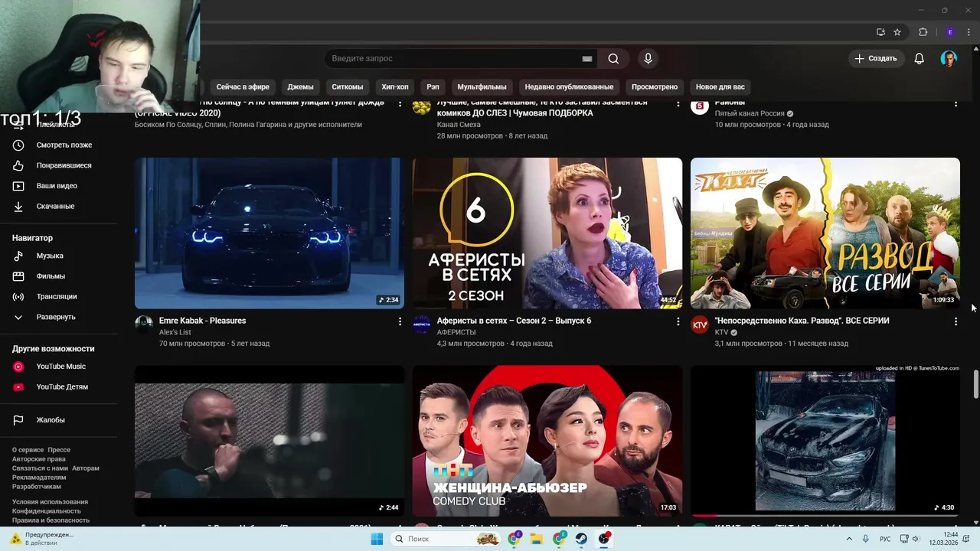Show hidden system tray icons chevron
Screen dimensions: 980x551
[x=850, y=539]
